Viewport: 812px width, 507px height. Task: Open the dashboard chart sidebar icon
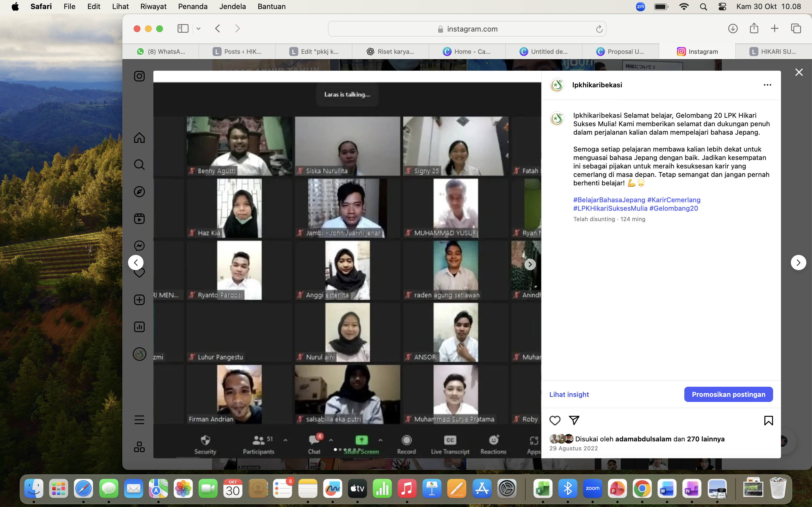139,327
